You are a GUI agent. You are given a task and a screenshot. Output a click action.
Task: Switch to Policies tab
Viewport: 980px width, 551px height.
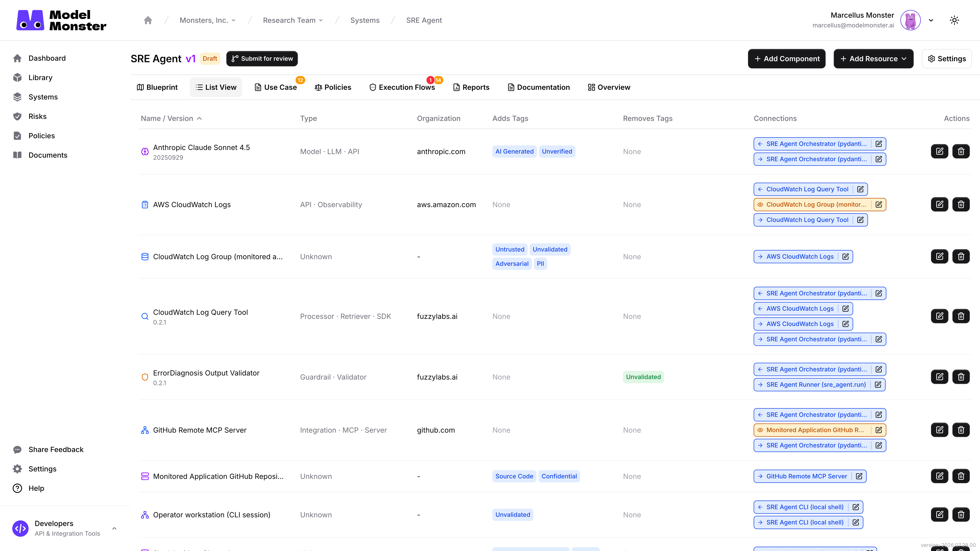(333, 87)
